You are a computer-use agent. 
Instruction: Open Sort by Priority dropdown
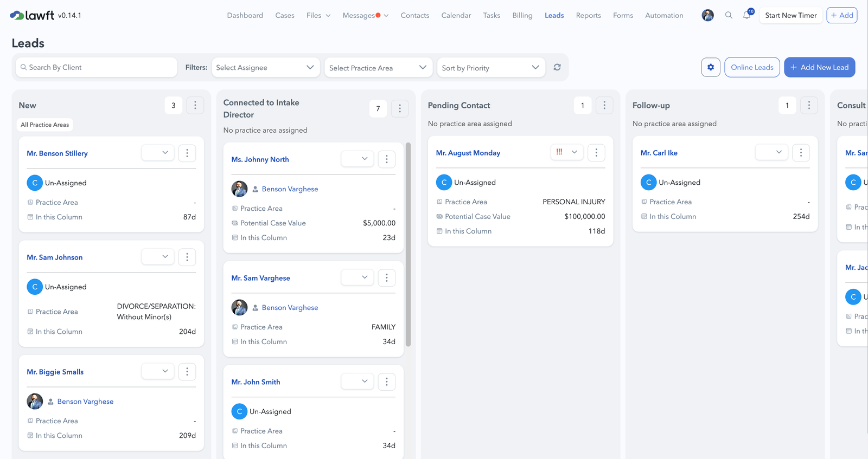click(490, 68)
